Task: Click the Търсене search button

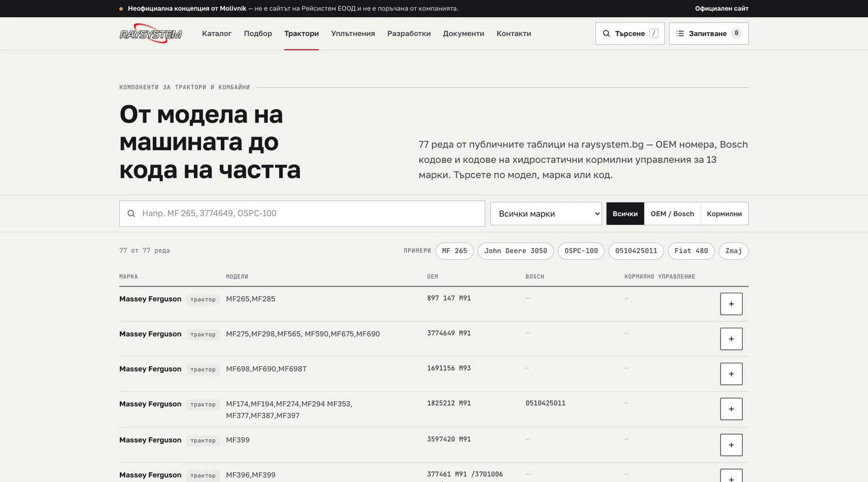Action: [x=630, y=33]
